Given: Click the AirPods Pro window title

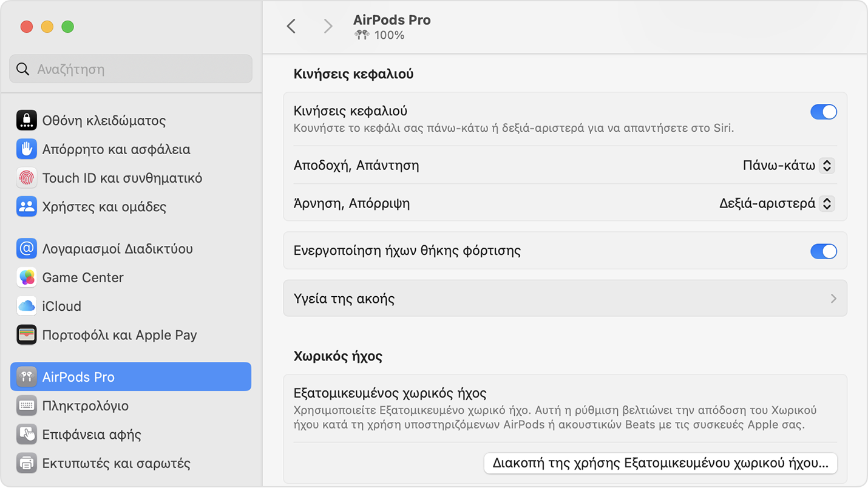Looking at the screenshot, I should [392, 19].
